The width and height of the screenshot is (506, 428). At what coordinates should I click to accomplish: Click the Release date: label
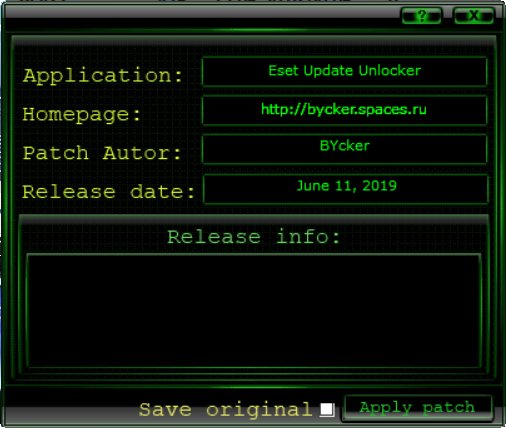click(108, 192)
